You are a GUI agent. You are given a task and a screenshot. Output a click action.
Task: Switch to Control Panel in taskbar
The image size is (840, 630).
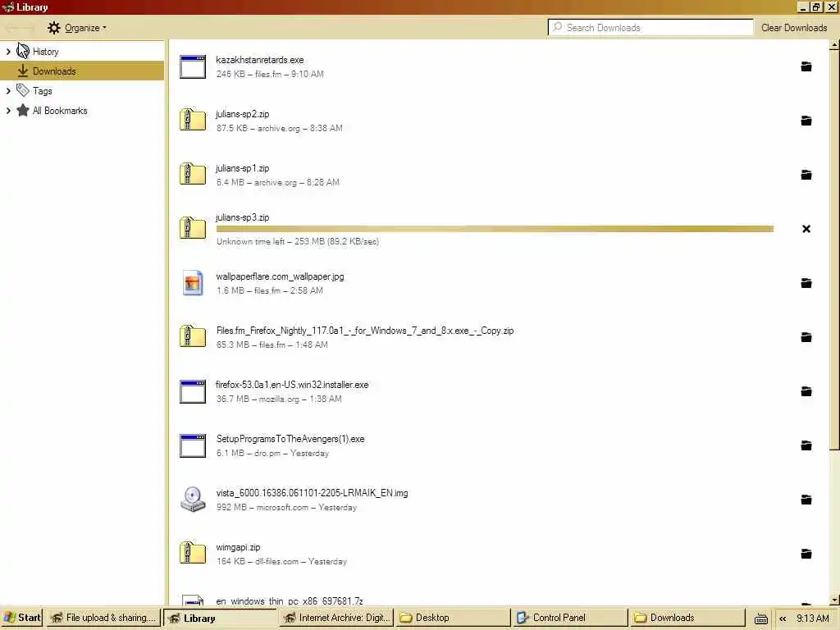pos(569,618)
